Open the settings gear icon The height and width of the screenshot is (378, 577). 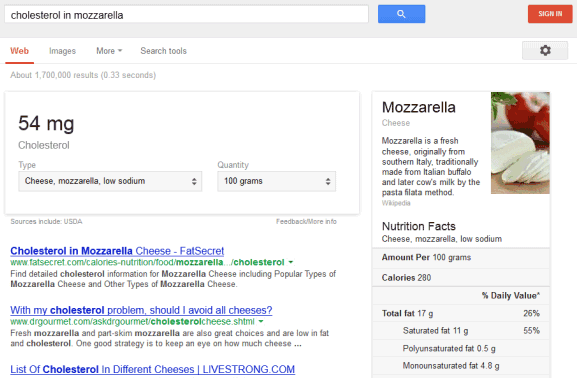pos(545,50)
